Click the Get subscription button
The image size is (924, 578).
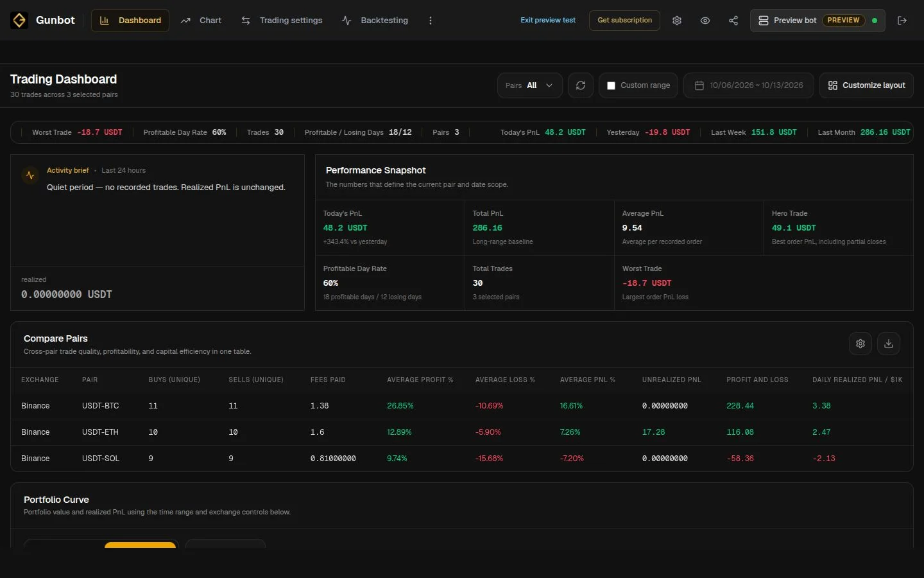(624, 21)
